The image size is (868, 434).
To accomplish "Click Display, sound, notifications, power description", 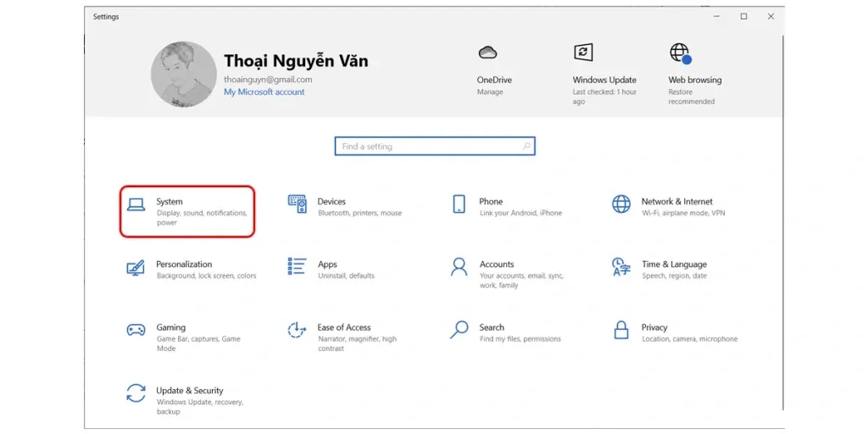I will coord(202,218).
